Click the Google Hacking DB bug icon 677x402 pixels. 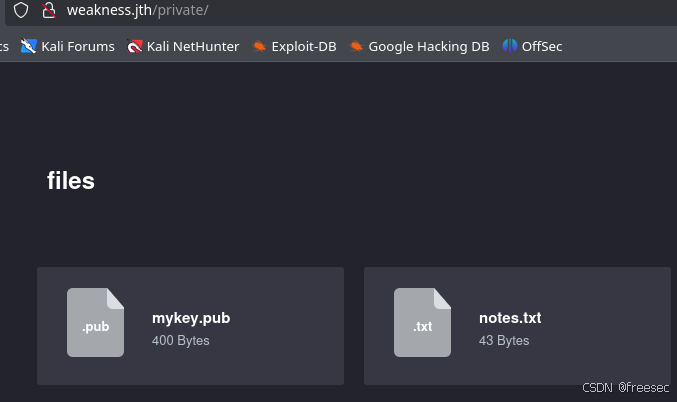coord(356,46)
